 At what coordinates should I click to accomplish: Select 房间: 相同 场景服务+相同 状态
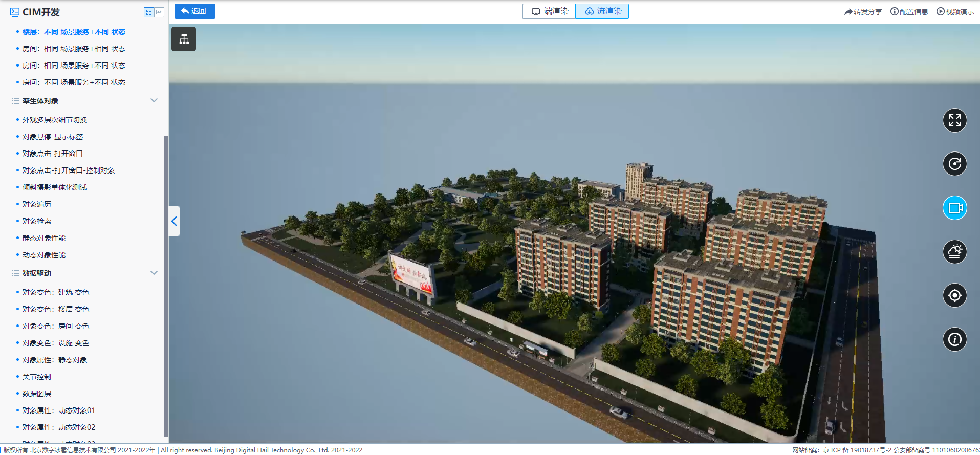pyautogui.click(x=74, y=49)
